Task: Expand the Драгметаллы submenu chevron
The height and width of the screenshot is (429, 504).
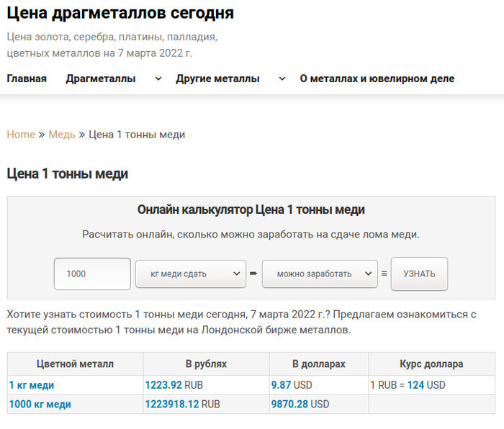Action: point(158,78)
